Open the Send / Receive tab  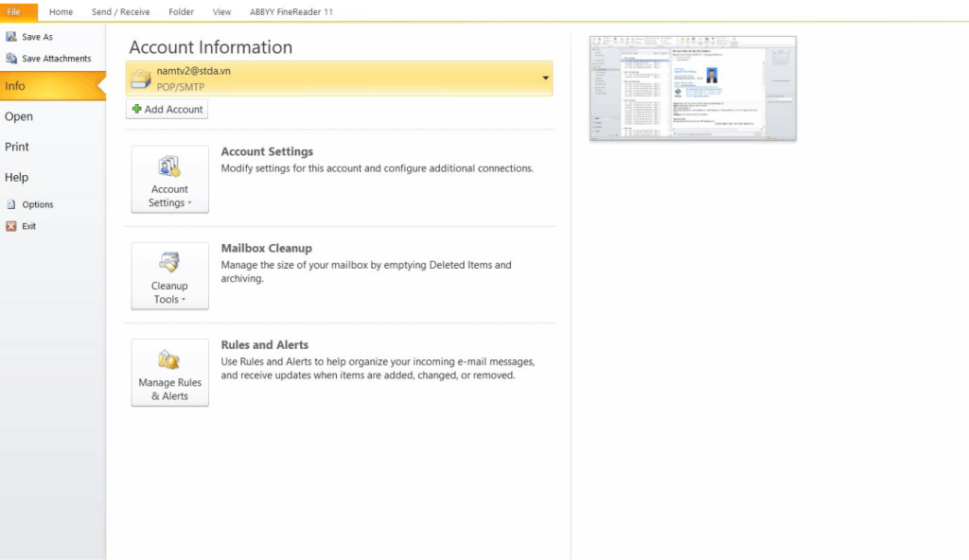click(x=120, y=12)
